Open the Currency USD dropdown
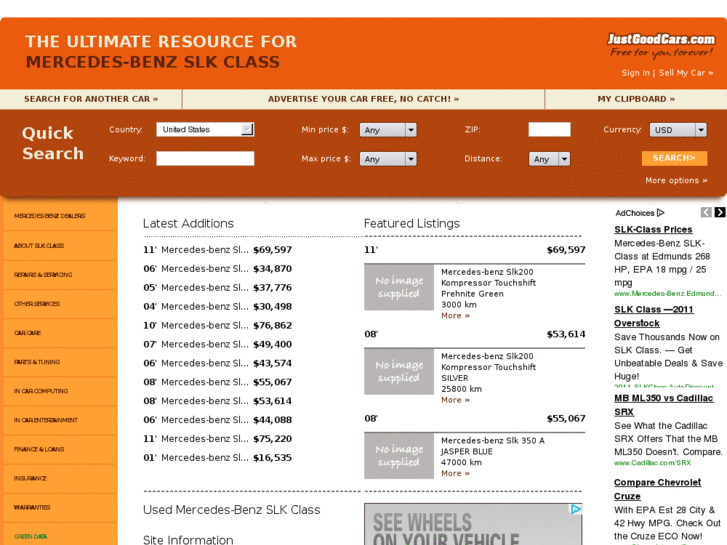Screen dimensions: 727x545 point(678,130)
